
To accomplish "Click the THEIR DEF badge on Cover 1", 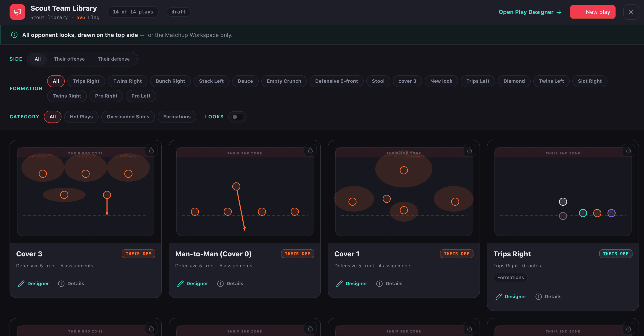I will pyautogui.click(x=457, y=254).
